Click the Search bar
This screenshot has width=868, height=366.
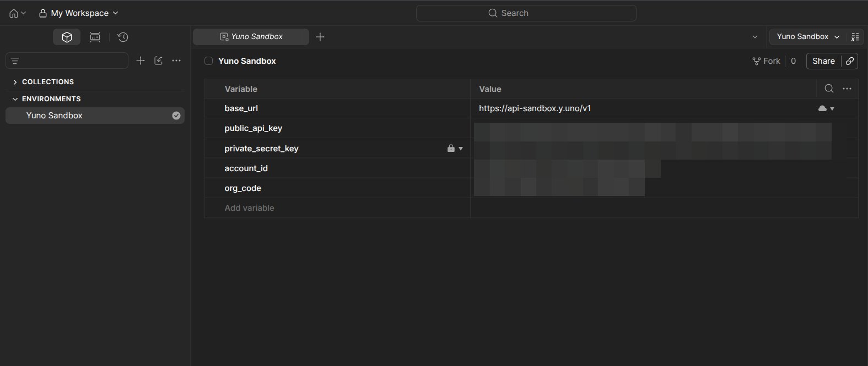click(x=526, y=13)
